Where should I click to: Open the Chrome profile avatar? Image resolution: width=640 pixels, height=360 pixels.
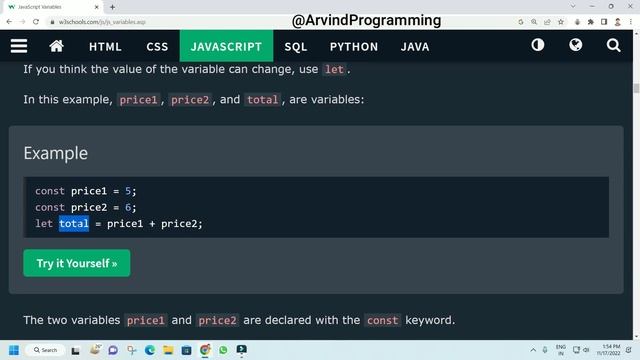(618, 22)
